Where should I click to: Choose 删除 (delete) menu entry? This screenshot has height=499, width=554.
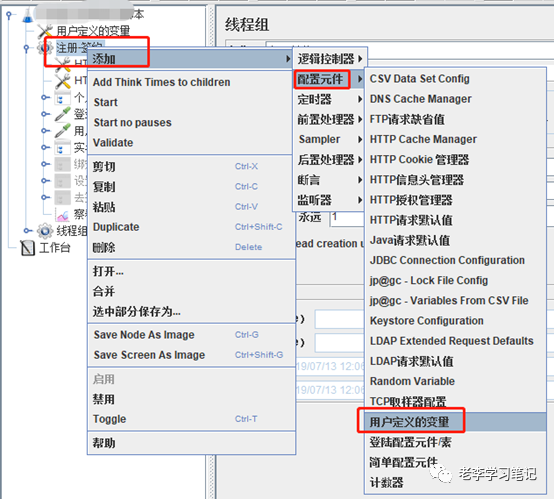point(191,247)
